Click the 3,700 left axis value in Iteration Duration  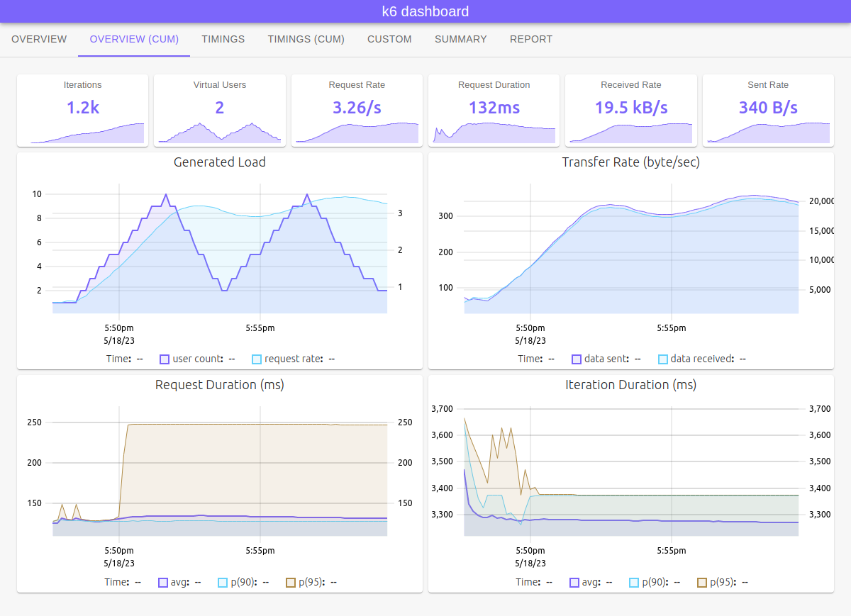point(442,409)
